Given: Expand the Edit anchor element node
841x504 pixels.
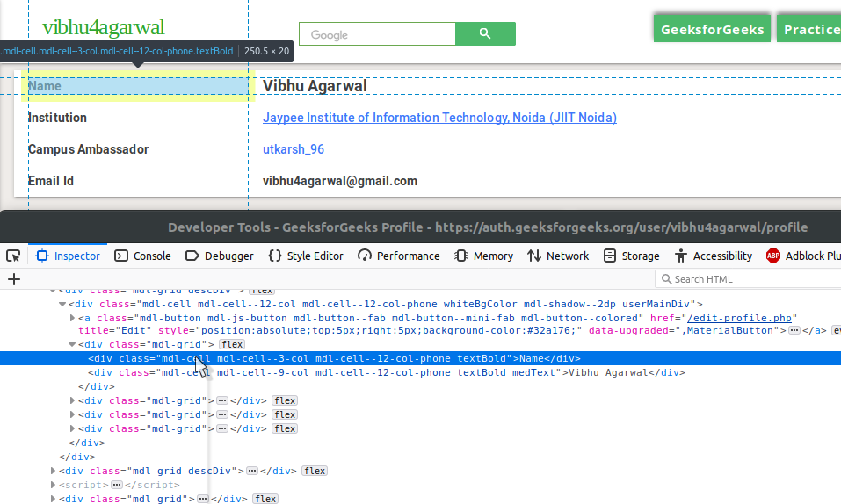Looking at the screenshot, I should 72,318.
